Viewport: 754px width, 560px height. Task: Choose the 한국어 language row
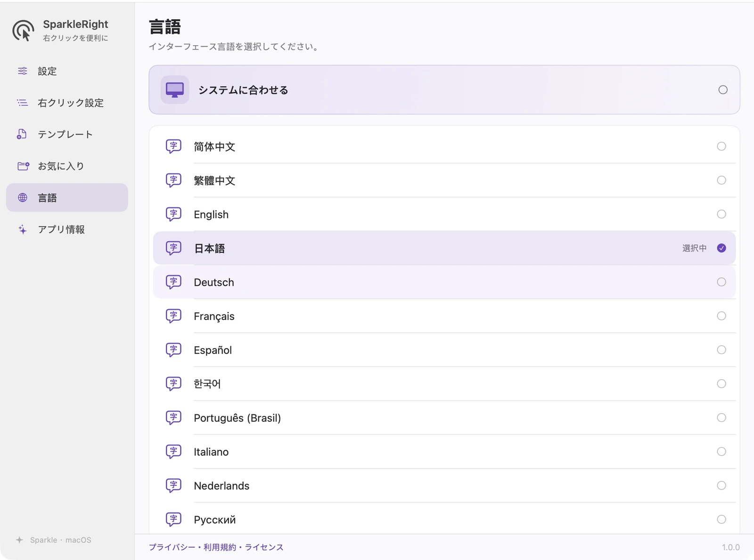tap(444, 384)
